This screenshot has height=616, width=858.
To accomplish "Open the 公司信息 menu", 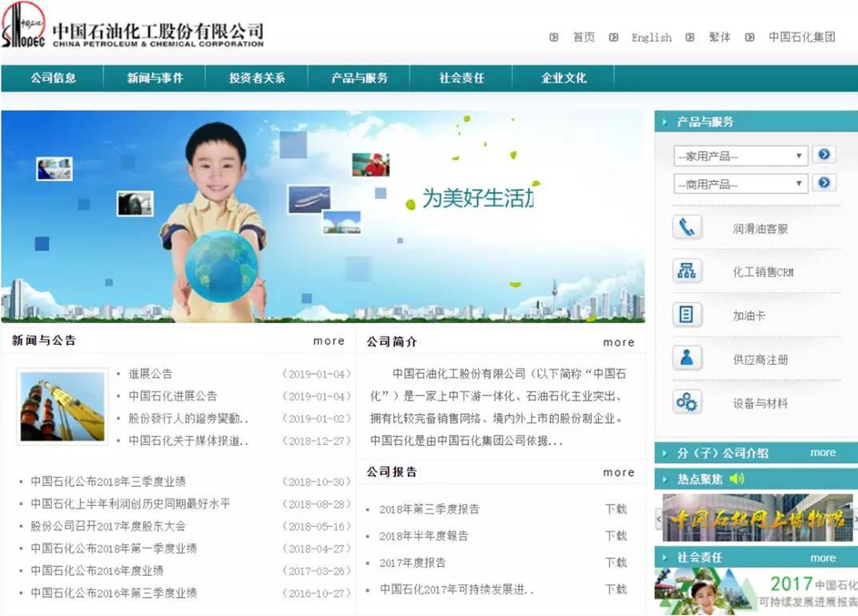I will 53,78.
